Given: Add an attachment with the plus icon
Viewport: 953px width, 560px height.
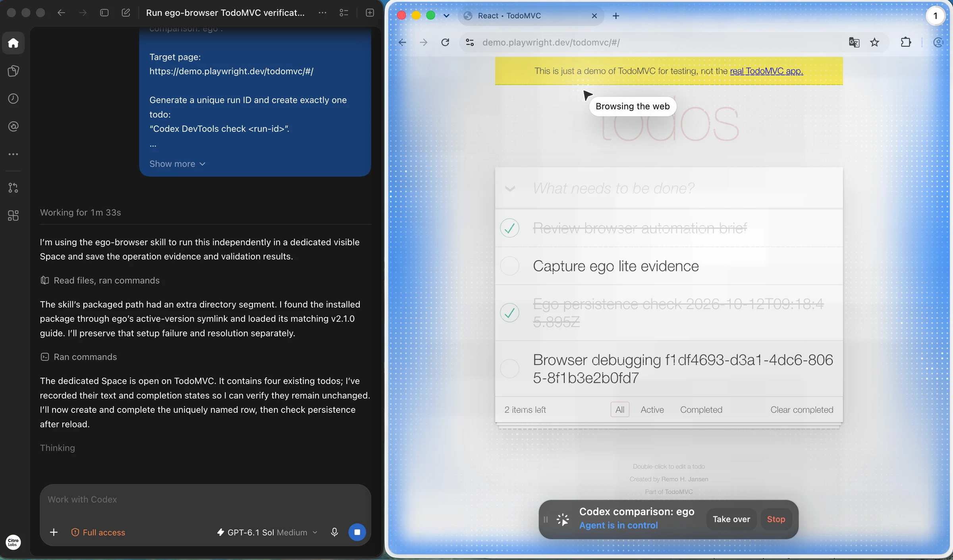Looking at the screenshot, I should [54, 532].
